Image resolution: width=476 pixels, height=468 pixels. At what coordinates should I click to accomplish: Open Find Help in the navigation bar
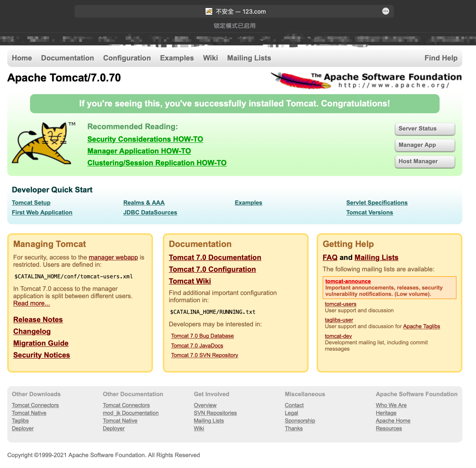coord(441,58)
